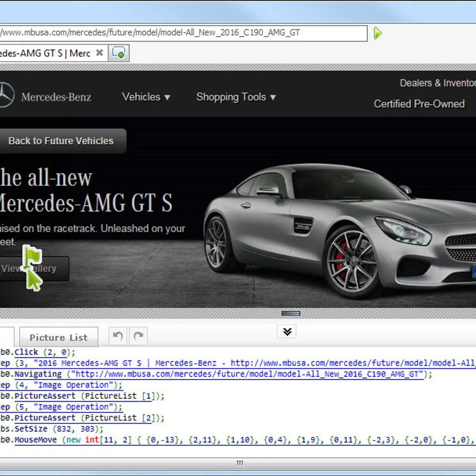Click the View Gallery button

pos(34,269)
